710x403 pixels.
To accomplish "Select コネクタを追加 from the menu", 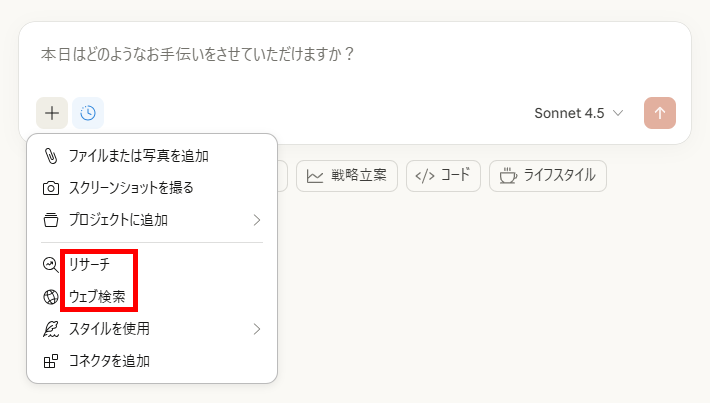I will tap(152, 361).
